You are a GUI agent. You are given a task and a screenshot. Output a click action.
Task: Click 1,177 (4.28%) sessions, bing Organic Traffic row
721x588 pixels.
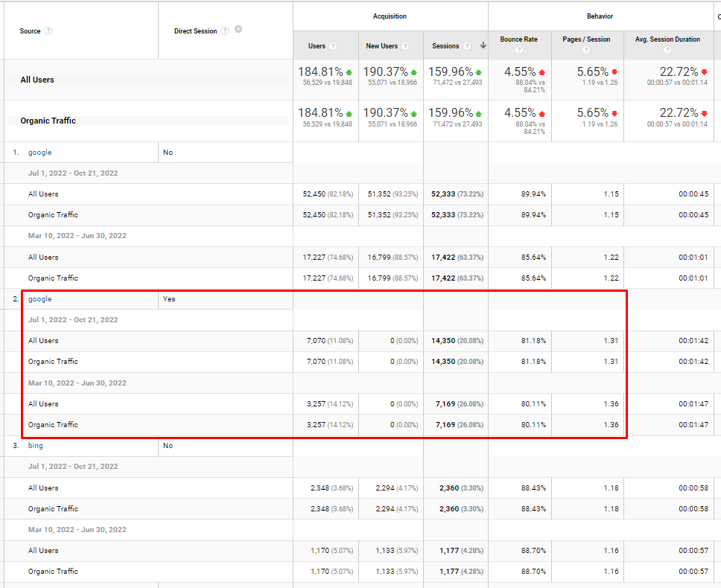tap(461, 571)
